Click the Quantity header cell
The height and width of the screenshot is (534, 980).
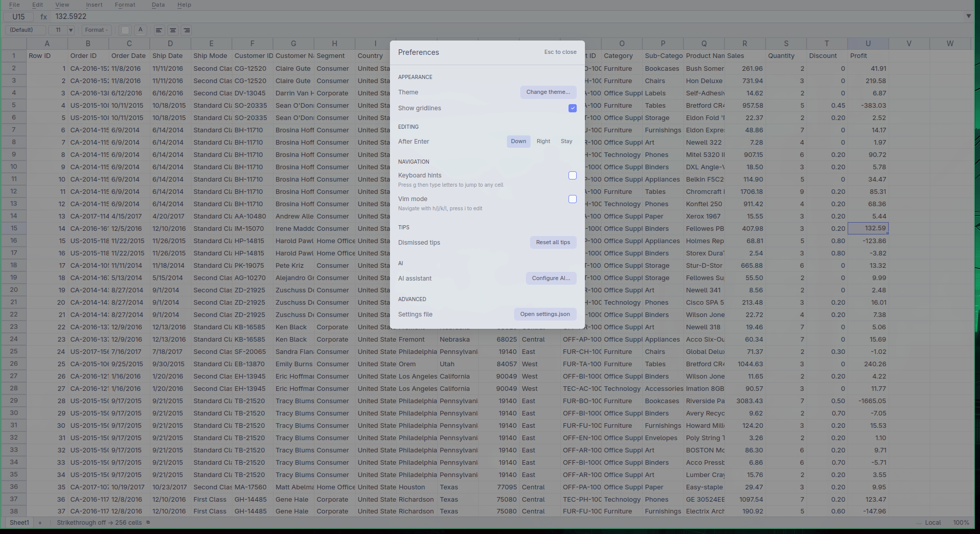pyautogui.click(x=786, y=56)
